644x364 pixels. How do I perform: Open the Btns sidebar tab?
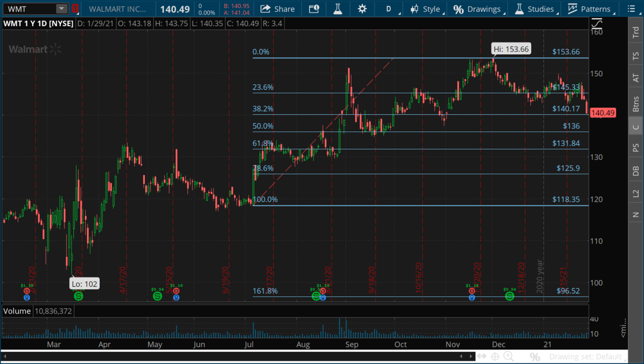point(636,103)
